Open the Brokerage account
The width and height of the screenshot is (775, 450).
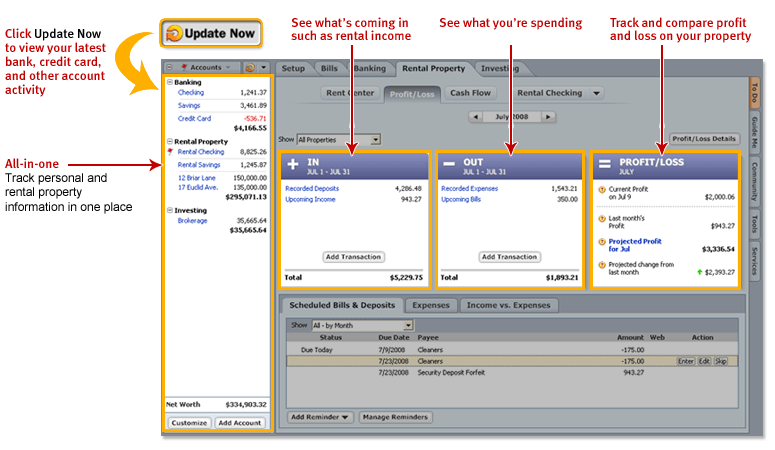(x=192, y=221)
